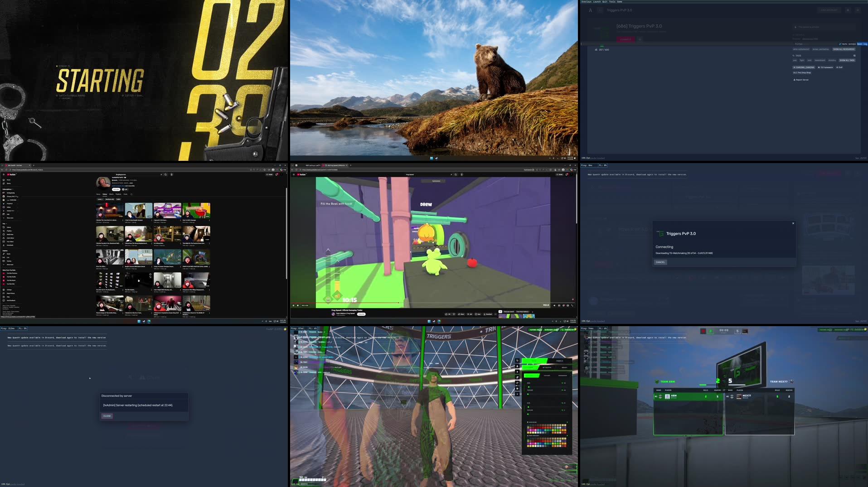The image size is (868, 487).
Task: Select the undo arrow in the customization sidebar
Action: (x=517, y=361)
